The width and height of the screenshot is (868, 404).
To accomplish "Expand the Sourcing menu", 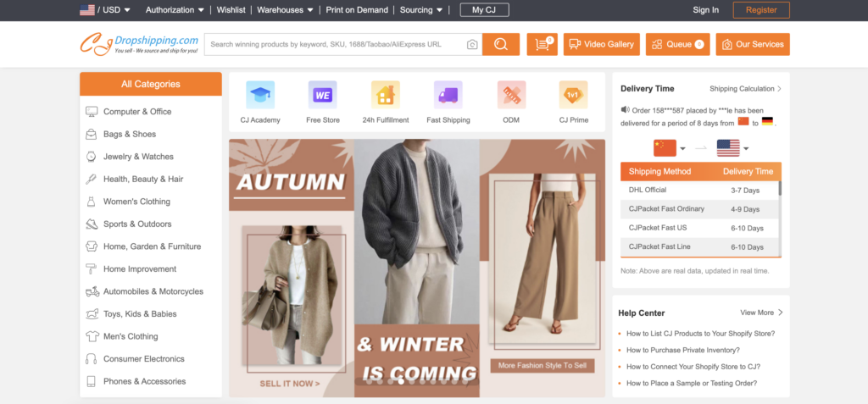I will [x=421, y=10].
